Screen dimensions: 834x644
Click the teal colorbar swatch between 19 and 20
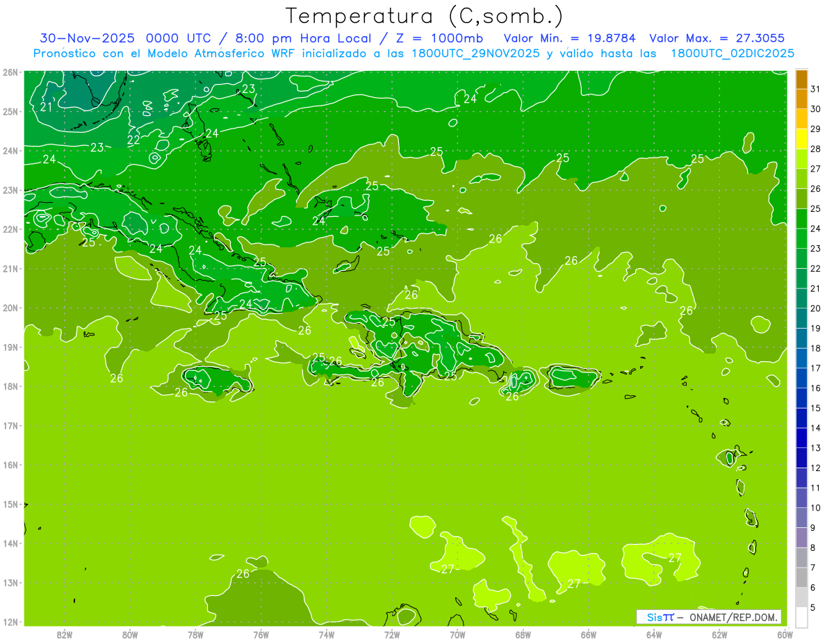[801, 318]
